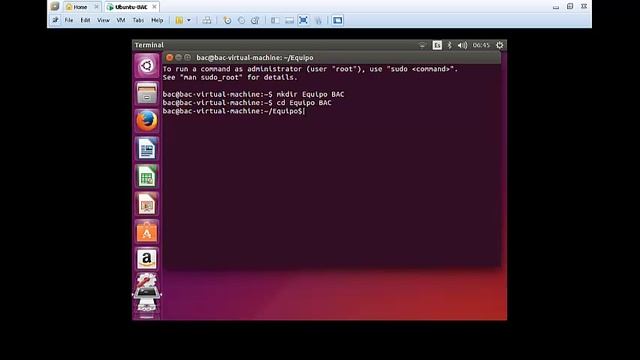Screen dimensions: 640x360
Task: Toggle the thumbnail bar view icon
Action: coord(289,20)
